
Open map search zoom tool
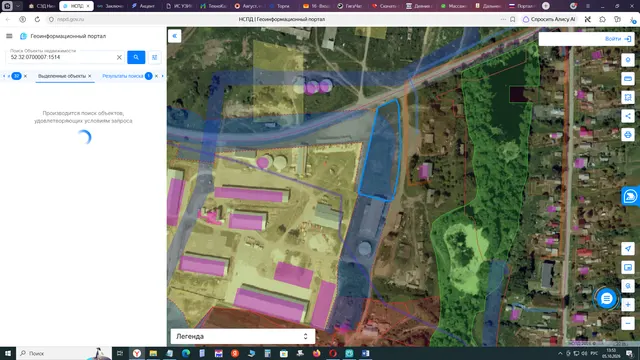[628, 286]
